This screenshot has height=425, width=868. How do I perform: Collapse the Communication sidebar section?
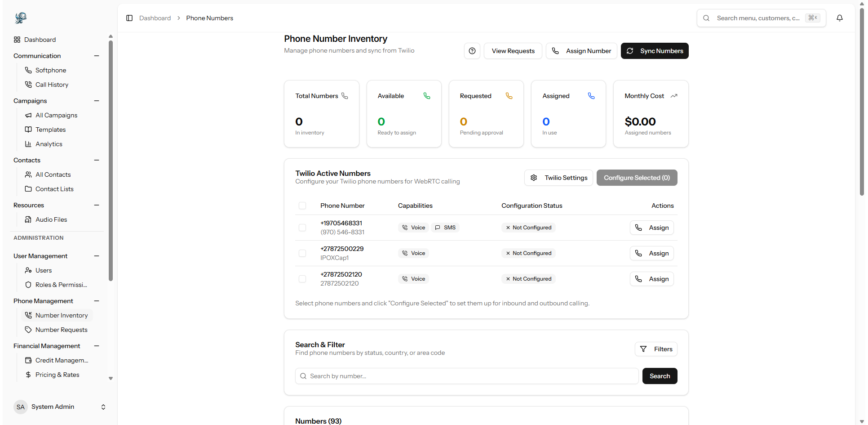[x=97, y=56]
